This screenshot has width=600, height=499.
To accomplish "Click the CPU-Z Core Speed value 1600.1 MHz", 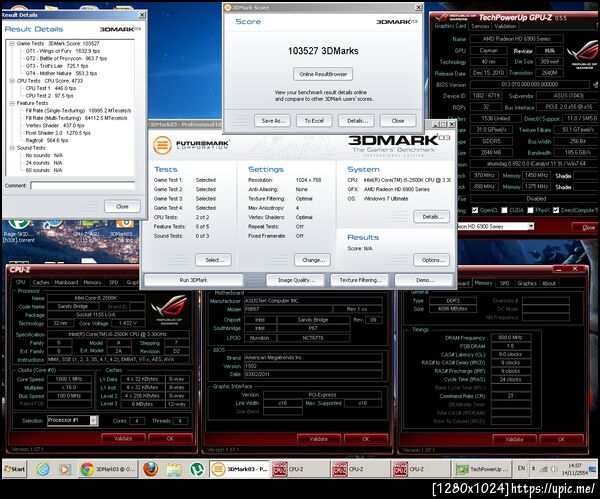I will pos(69,379).
